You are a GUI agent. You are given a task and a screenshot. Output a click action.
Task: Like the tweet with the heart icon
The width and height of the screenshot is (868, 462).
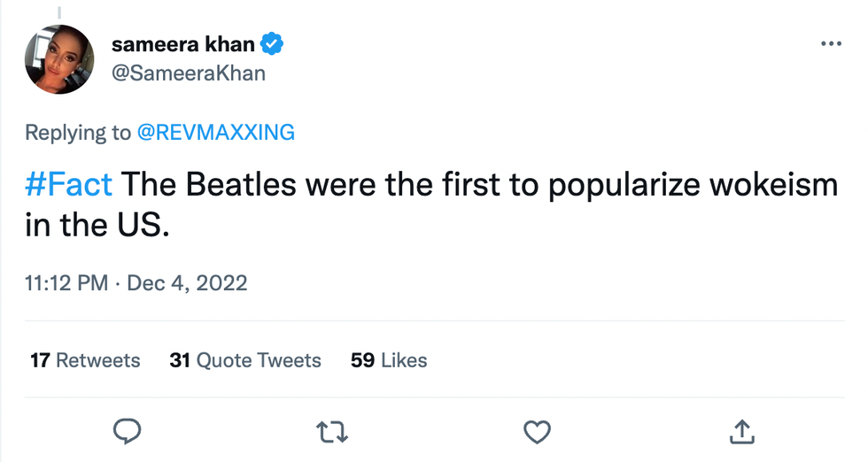coord(537,431)
